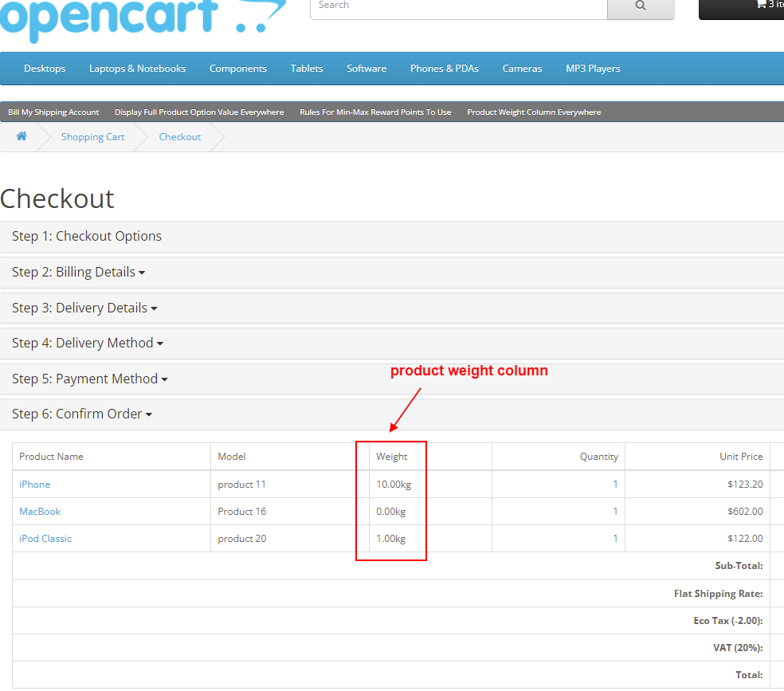
Task: Select the Software menu item
Action: click(367, 69)
